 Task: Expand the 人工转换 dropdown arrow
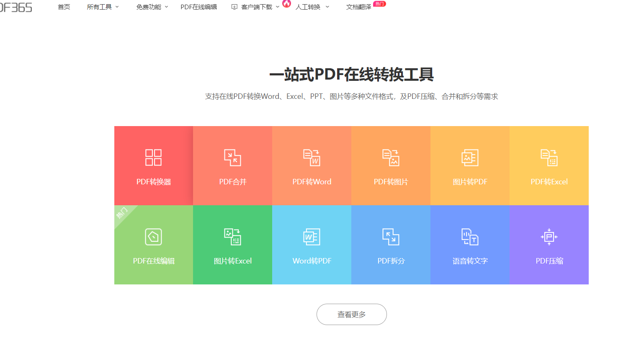(x=327, y=7)
